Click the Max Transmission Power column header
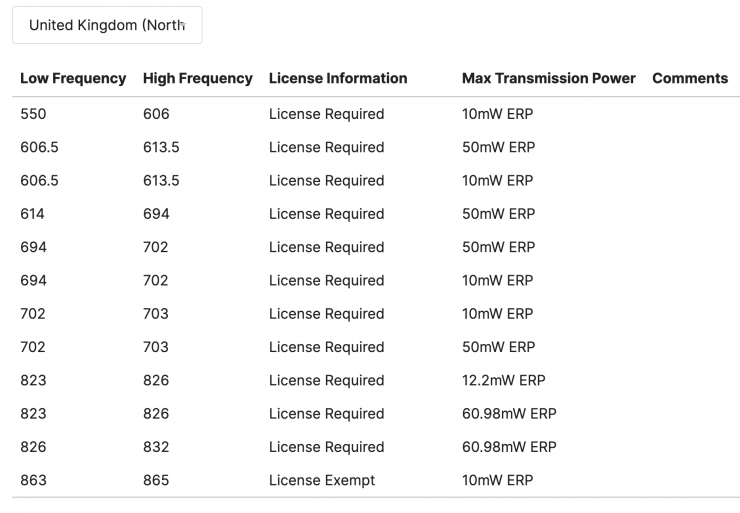This screenshot has height=513, width=740. 548,78
